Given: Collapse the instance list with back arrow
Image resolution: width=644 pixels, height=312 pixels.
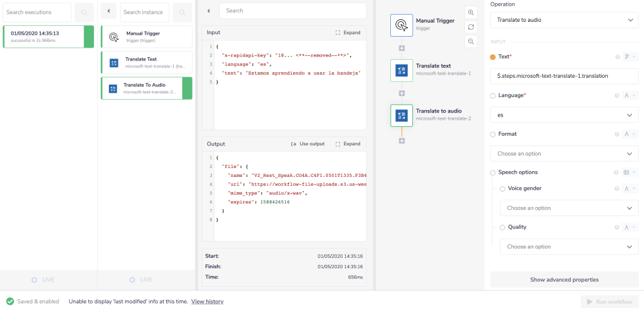Looking at the screenshot, I should point(108,12).
